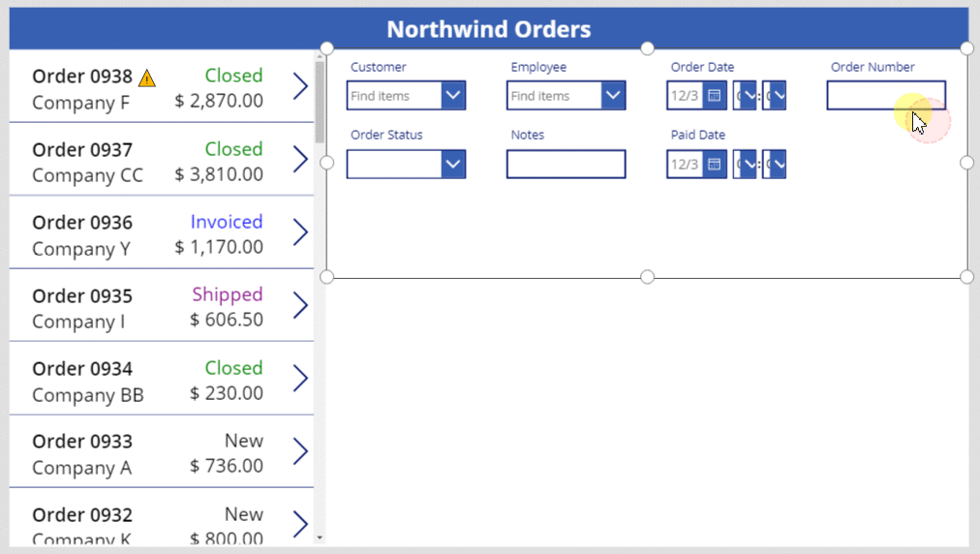Click the Order Number text field

pyautogui.click(x=885, y=96)
